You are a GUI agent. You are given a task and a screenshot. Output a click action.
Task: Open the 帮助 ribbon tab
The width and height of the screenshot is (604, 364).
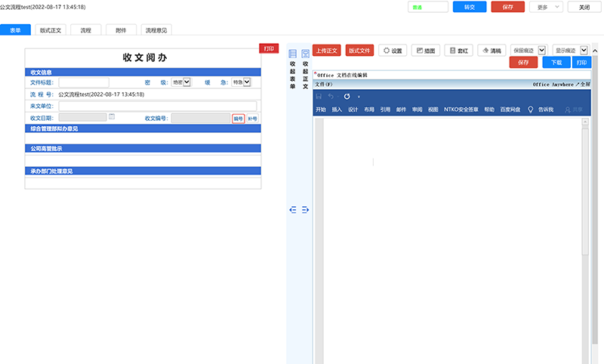[489, 110]
